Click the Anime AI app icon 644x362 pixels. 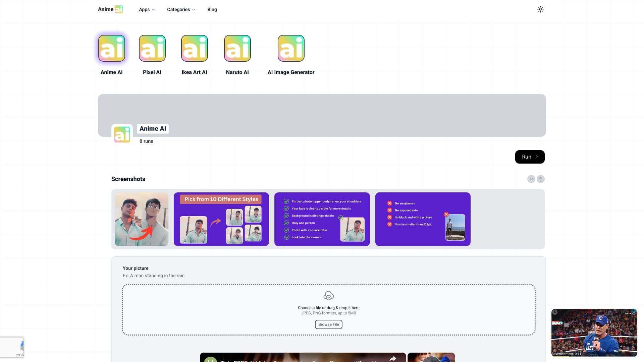tap(111, 48)
